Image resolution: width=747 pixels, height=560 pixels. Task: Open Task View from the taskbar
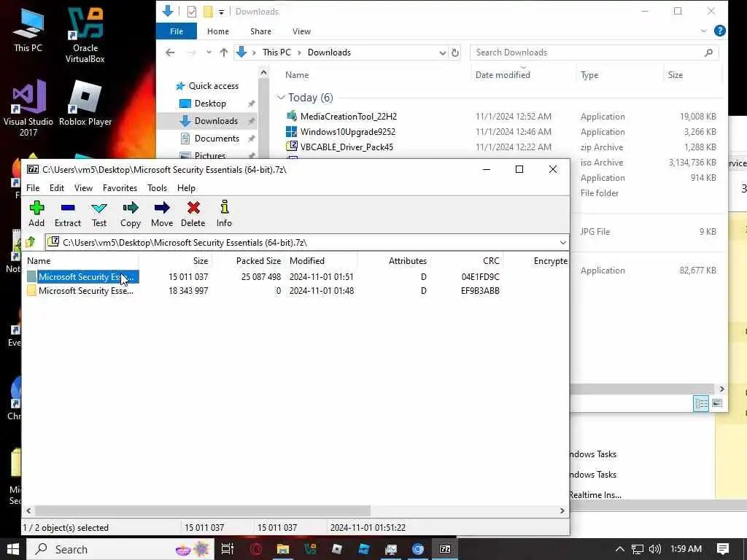tap(228, 549)
